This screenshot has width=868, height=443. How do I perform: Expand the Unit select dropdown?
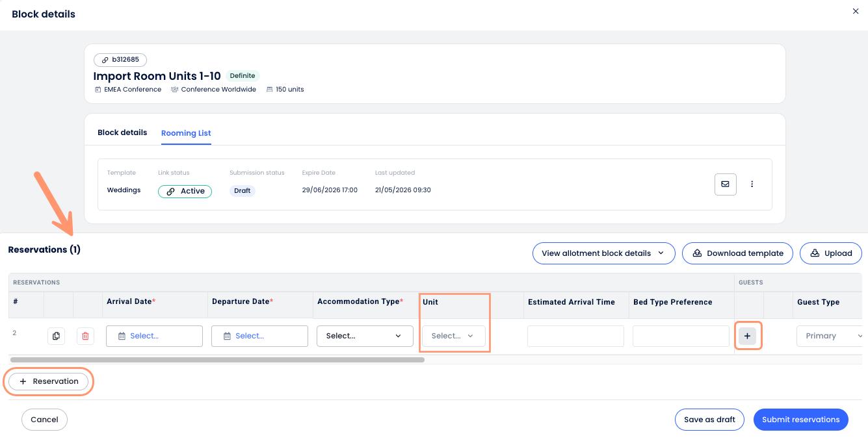pos(453,336)
